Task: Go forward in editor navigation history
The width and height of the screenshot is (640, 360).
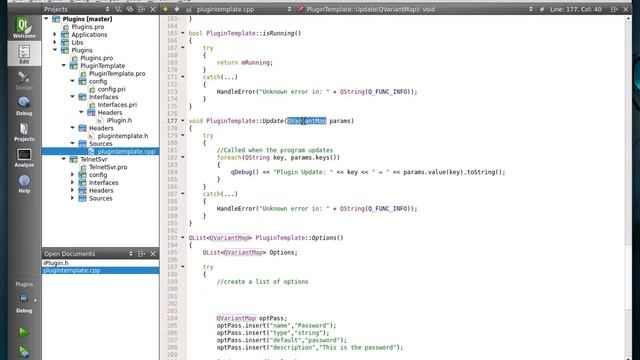Action: [177, 9]
